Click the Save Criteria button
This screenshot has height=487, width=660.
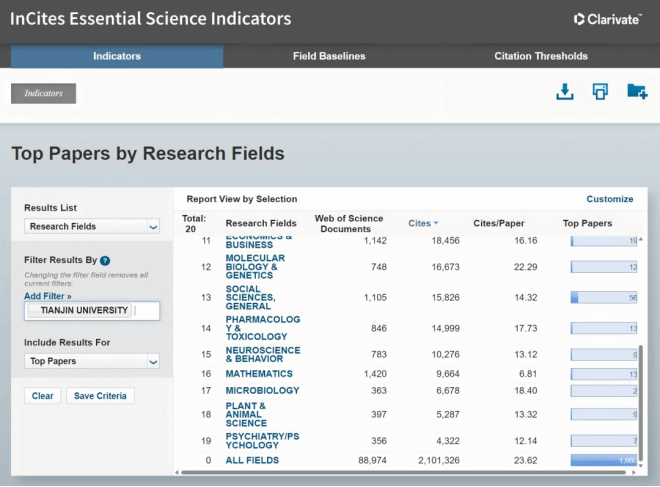pos(100,396)
